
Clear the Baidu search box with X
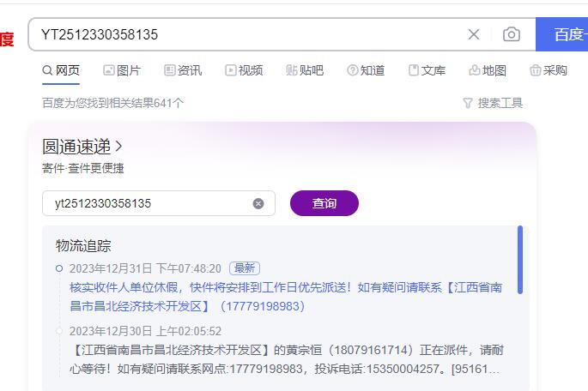[474, 34]
